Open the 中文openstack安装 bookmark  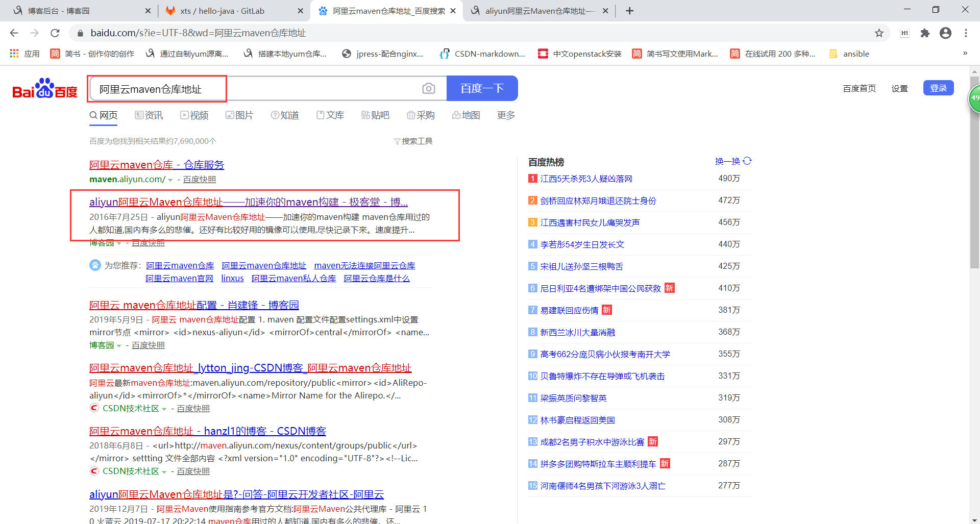[580, 54]
